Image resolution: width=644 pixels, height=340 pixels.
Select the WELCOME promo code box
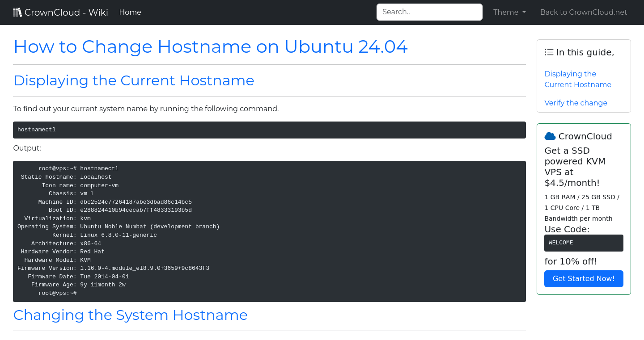[x=584, y=243]
